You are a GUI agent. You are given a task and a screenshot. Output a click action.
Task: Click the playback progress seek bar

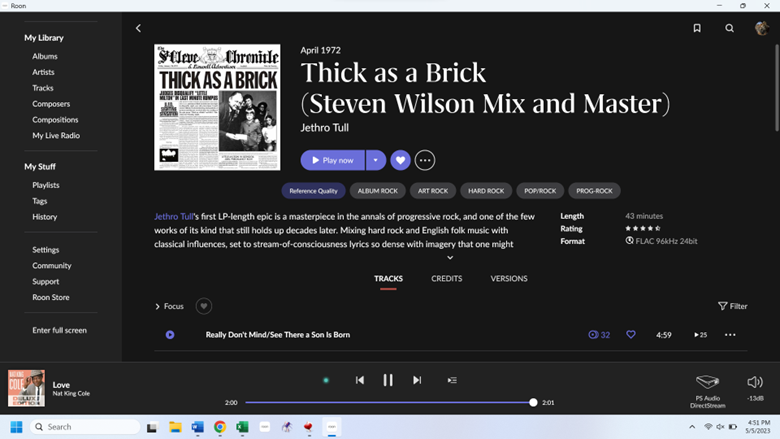click(x=389, y=402)
